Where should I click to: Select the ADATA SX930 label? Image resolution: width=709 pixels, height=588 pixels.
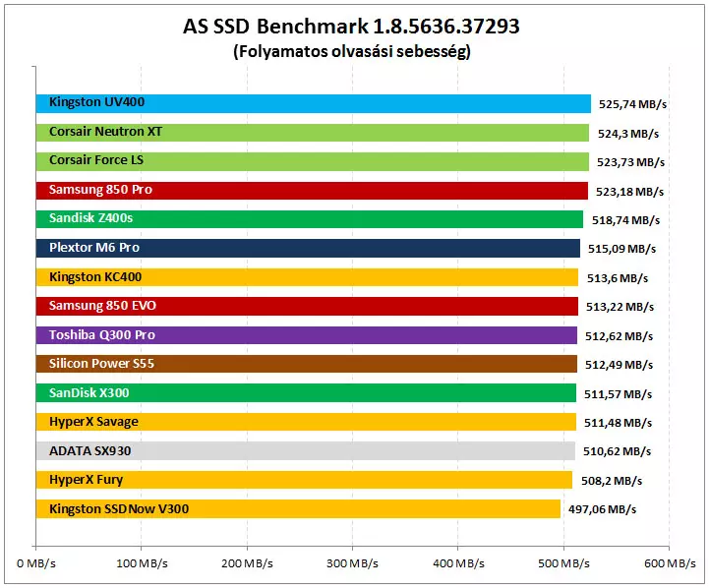tap(90, 451)
